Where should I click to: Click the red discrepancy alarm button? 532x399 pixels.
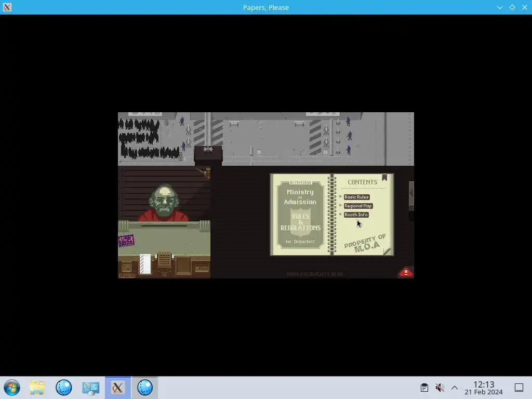pos(405,272)
